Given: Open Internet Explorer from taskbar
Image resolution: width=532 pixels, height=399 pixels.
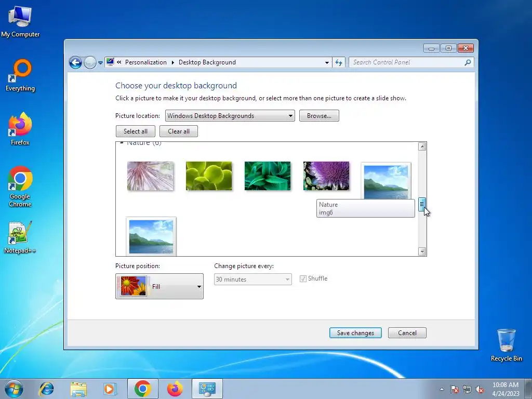Looking at the screenshot, I should click(46, 389).
